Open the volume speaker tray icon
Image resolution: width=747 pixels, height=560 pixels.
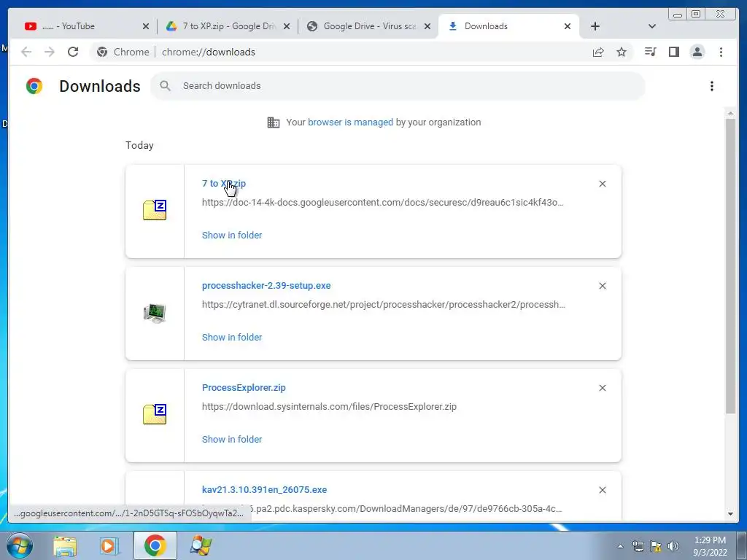(x=673, y=546)
